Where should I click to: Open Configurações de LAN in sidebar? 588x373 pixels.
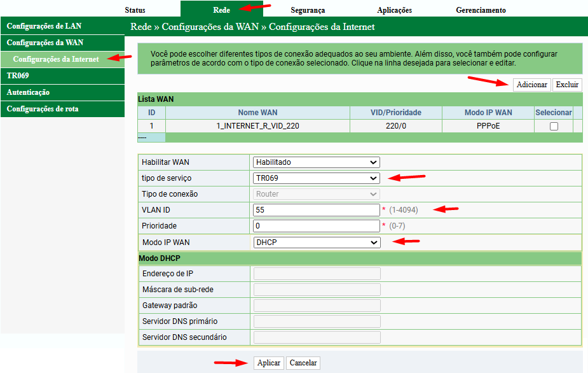click(x=63, y=26)
